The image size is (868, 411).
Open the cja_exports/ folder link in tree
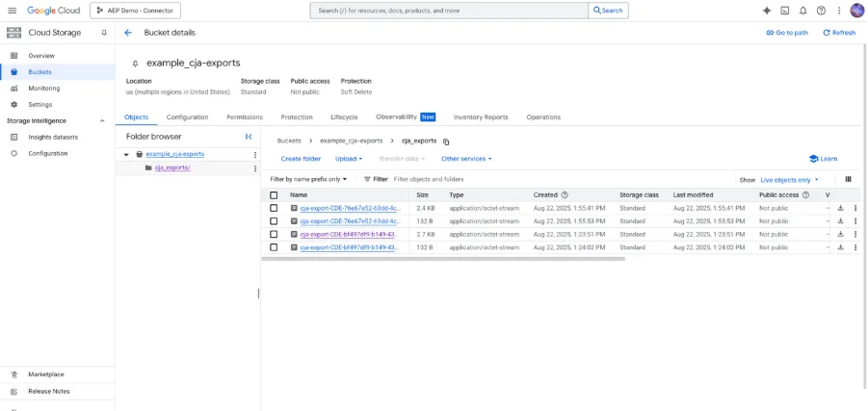pos(172,168)
